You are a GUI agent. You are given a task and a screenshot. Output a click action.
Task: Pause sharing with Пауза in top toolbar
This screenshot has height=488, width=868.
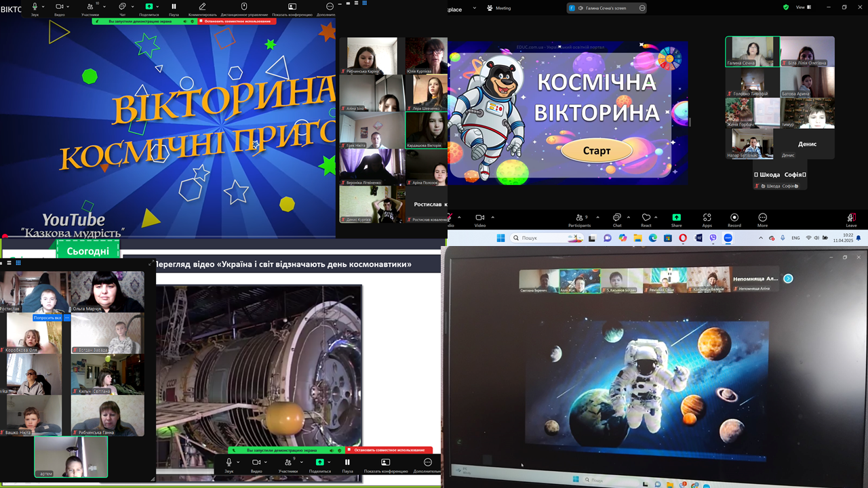pyautogui.click(x=174, y=9)
